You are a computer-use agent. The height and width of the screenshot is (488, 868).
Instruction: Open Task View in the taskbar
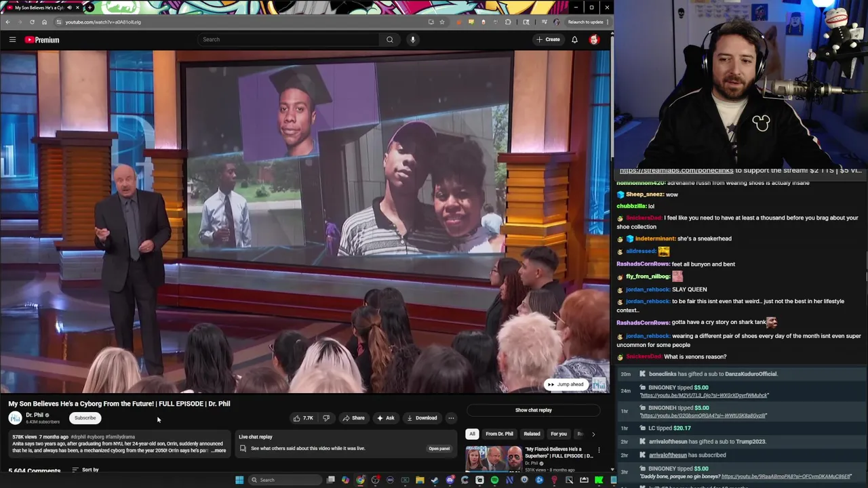[330, 480]
